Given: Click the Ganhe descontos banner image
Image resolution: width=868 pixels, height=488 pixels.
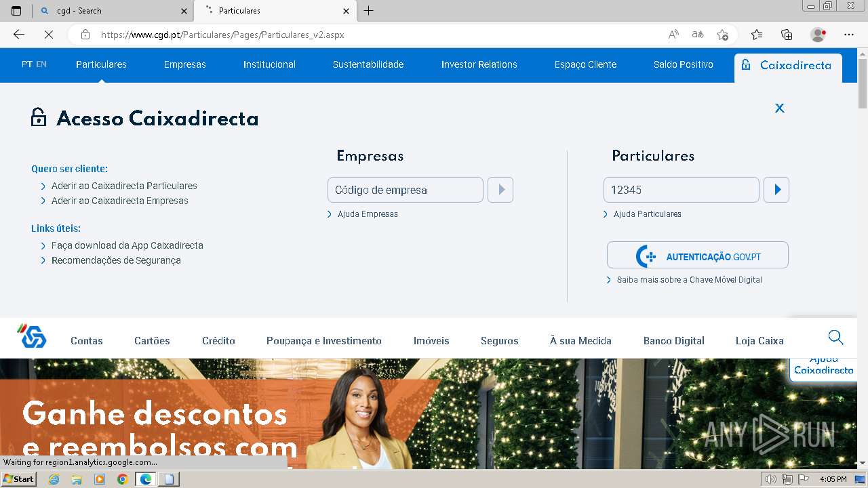Looking at the screenshot, I should tap(429, 413).
